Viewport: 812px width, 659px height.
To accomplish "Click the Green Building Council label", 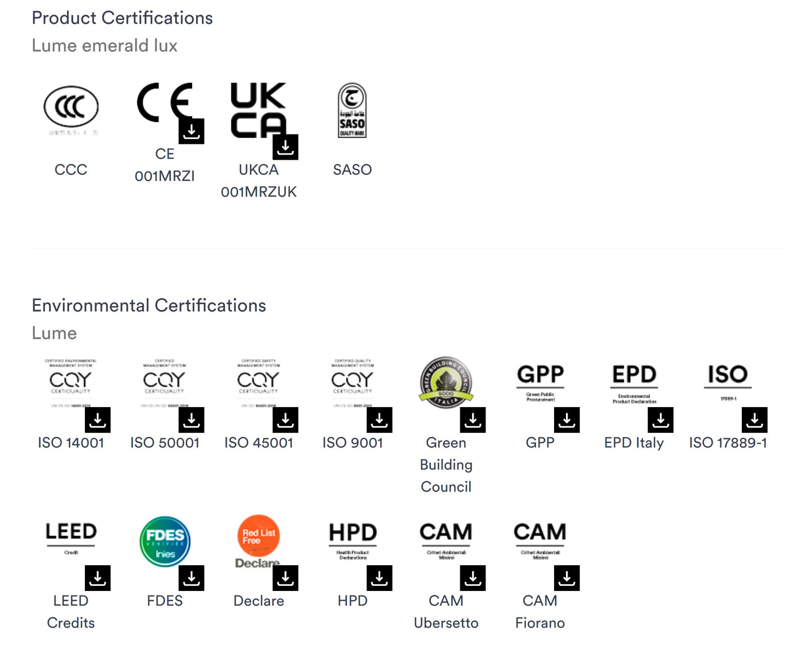I will click(446, 465).
